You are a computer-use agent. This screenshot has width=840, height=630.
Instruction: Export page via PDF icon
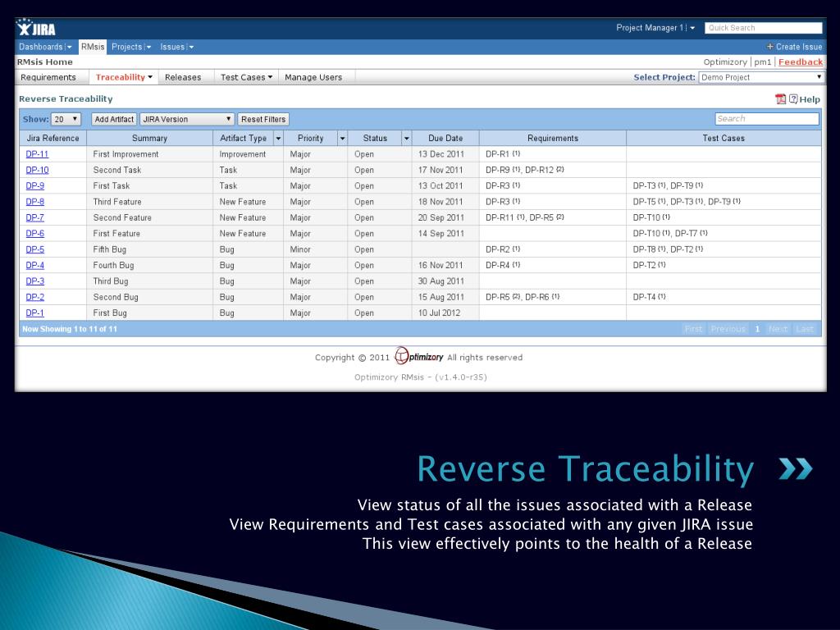[x=780, y=99]
